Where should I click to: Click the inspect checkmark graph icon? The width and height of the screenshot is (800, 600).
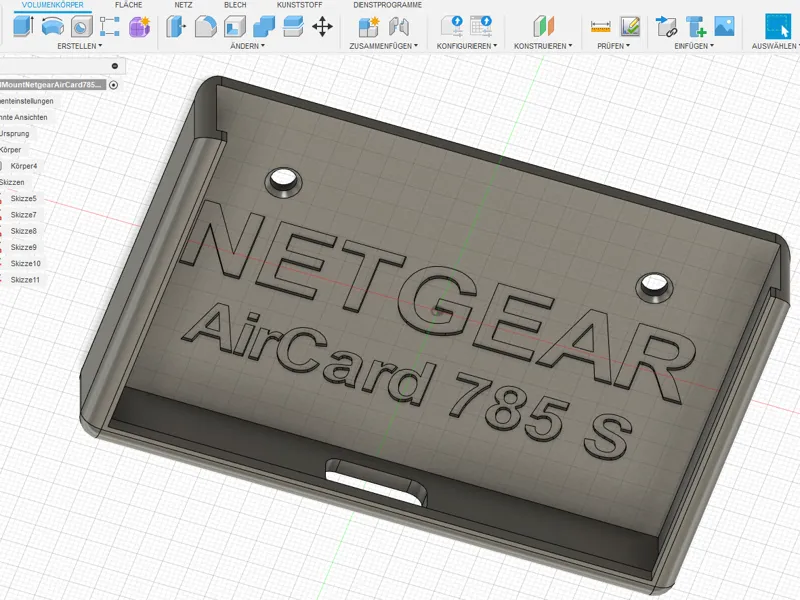630,26
